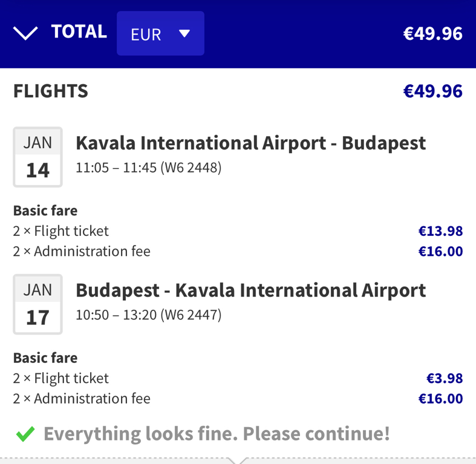Click the FLIGHTS subtotal €49.96
This screenshot has width=476, height=464.
pyautogui.click(x=432, y=91)
